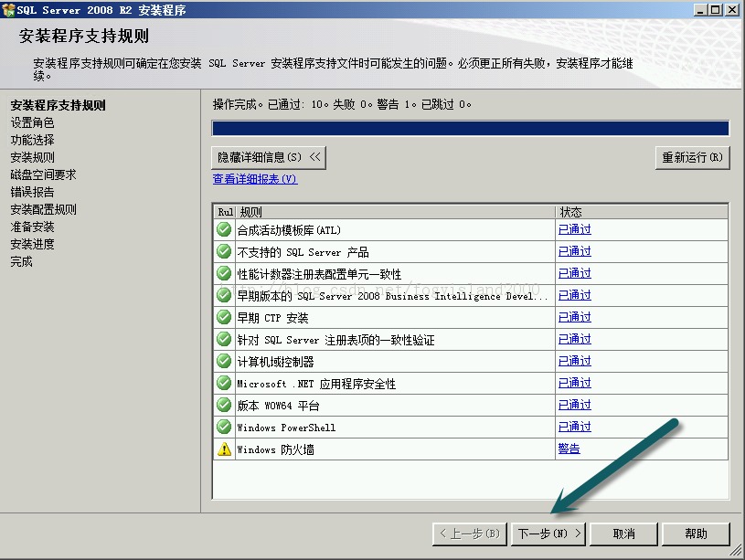
Task: Open 已通过 status link for Windows PowerShell
Action: click(574, 427)
